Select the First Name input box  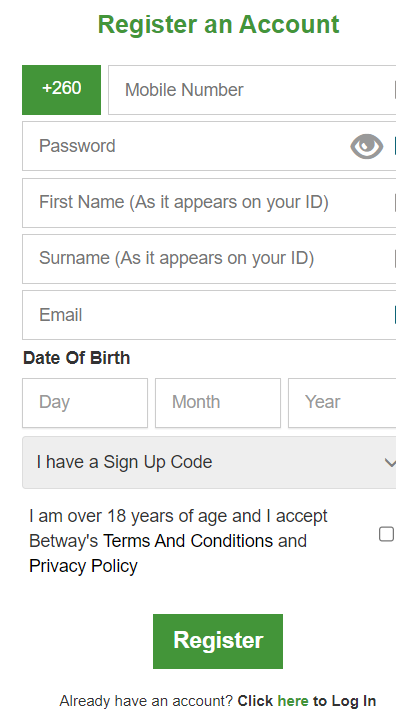click(209, 203)
